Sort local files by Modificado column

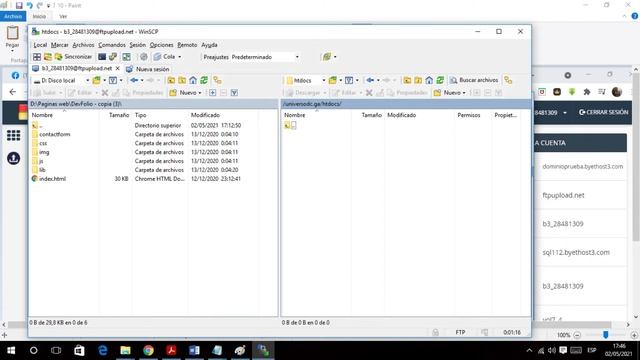pyautogui.click(x=205, y=115)
